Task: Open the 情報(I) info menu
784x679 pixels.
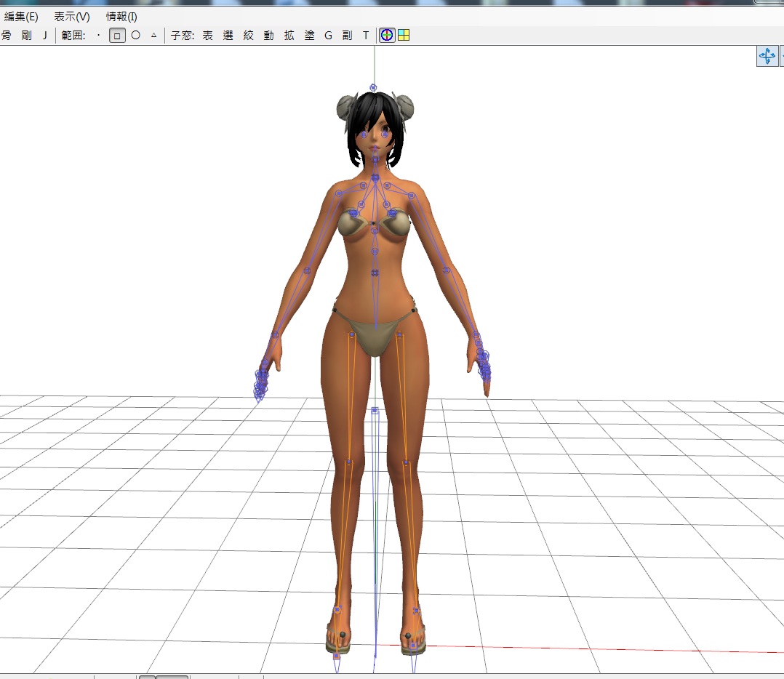Action: [121, 17]
